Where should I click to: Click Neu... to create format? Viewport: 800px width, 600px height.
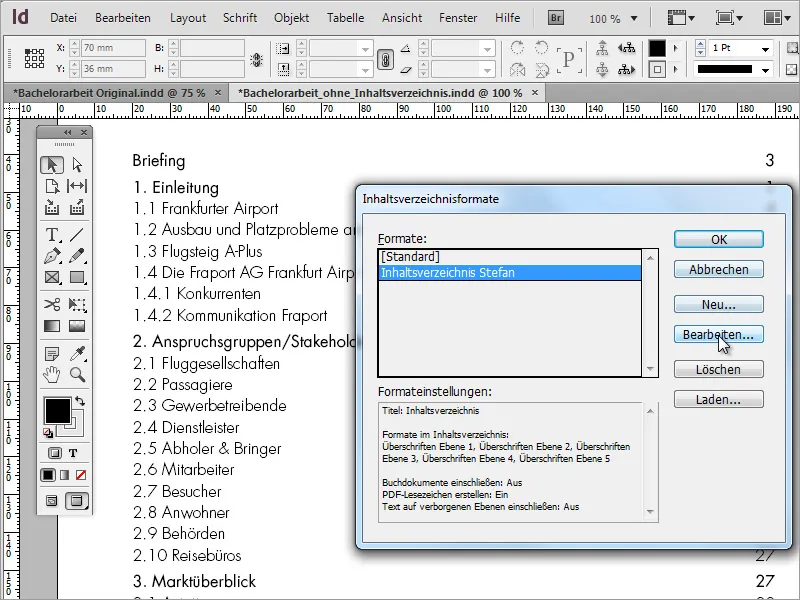point(718,305)
